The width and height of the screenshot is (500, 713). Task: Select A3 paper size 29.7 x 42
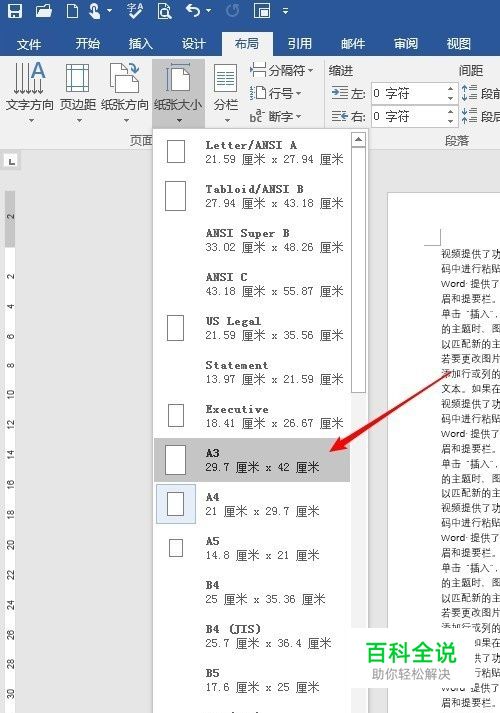[252, 460]
